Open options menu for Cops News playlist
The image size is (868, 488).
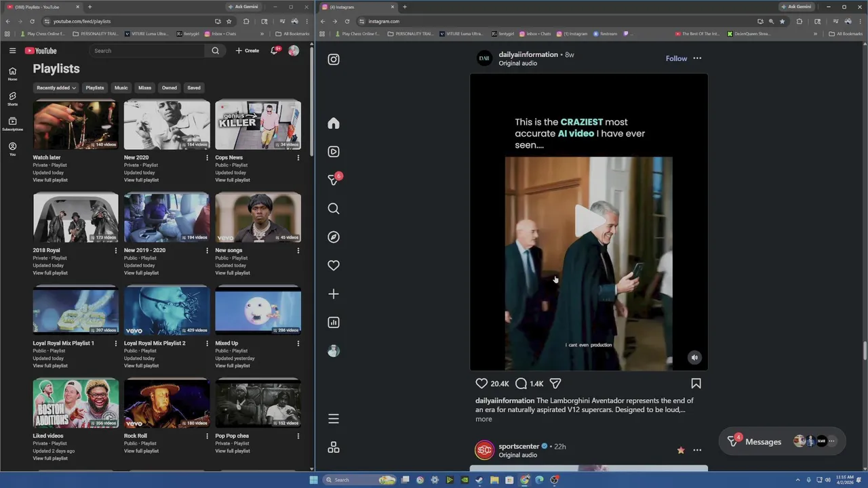tap(298, 158)
